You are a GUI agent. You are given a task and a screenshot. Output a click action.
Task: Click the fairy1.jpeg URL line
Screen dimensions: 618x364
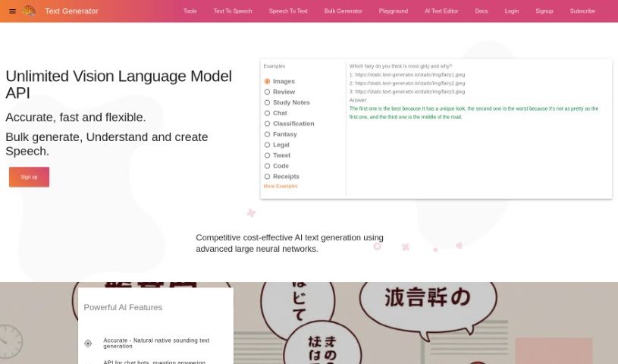pos(407,74)
